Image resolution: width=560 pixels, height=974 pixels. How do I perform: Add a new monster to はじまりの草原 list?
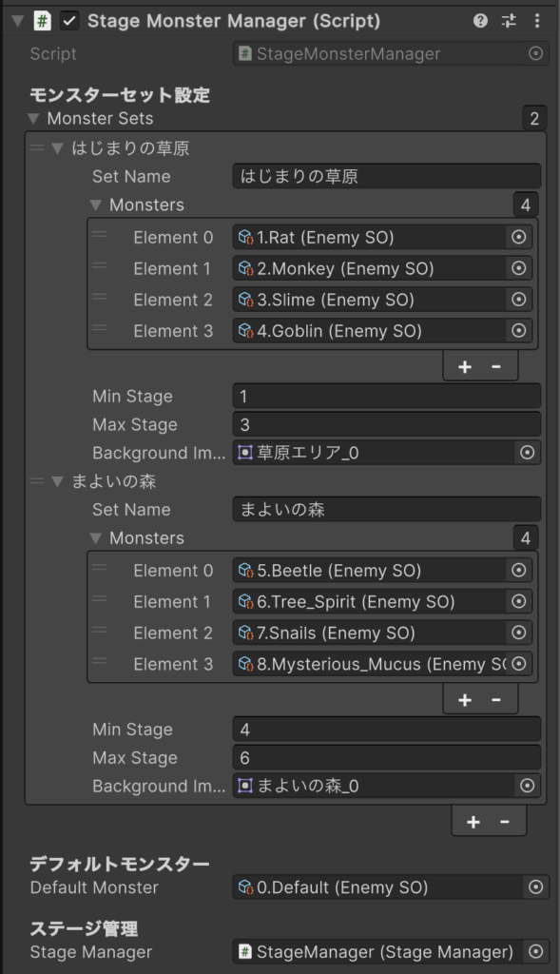[464, 366]
